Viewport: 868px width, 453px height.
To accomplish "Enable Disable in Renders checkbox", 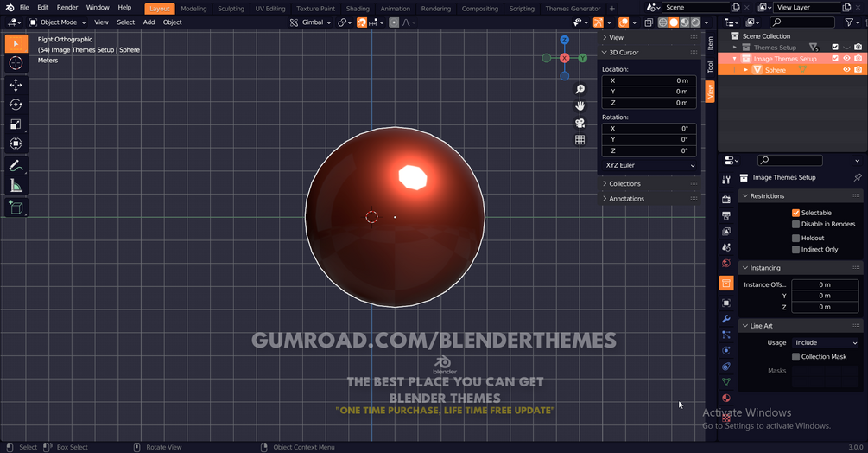I will pyautogui.click(x=795, y=224).
